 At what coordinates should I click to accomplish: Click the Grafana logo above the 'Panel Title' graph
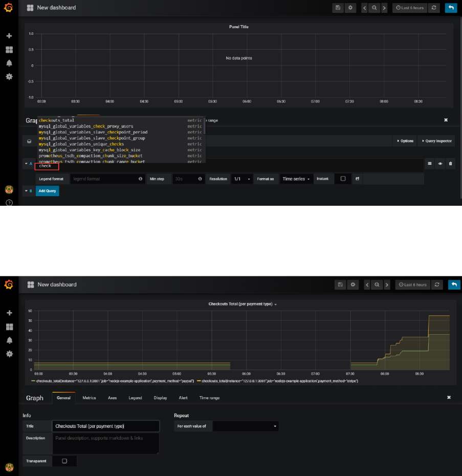coord(9,7)
